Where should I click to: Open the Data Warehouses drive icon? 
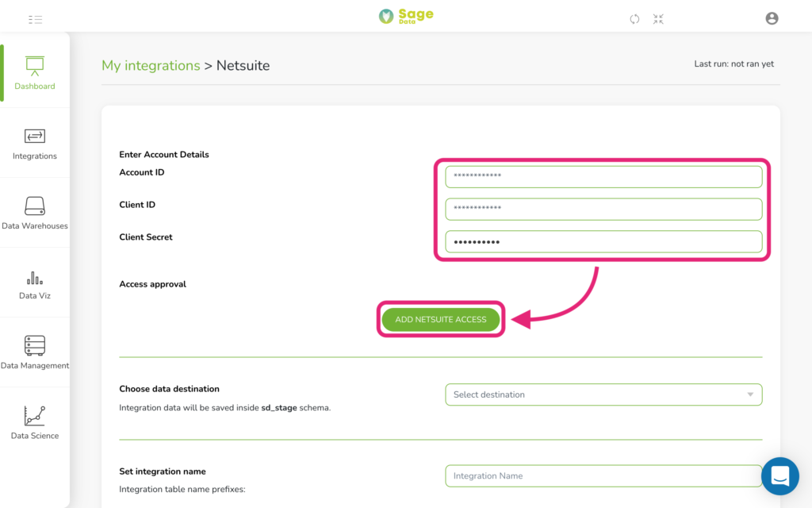pos(35,206)
